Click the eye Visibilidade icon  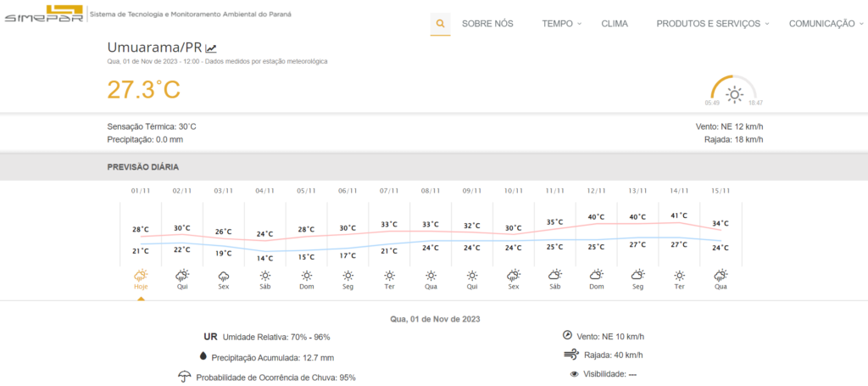pos(574,374)
